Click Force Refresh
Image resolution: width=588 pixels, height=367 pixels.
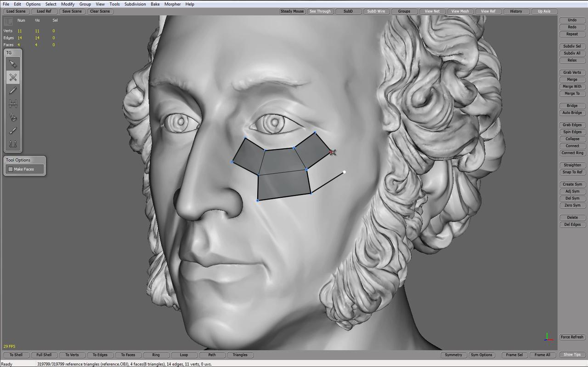[x=572, y=337]
